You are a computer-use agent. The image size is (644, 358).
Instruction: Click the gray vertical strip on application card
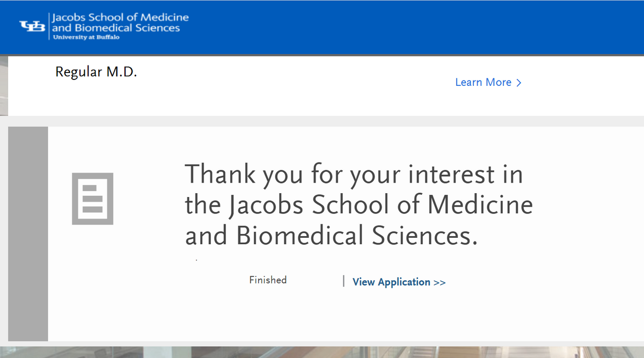[x=28, y=233]
